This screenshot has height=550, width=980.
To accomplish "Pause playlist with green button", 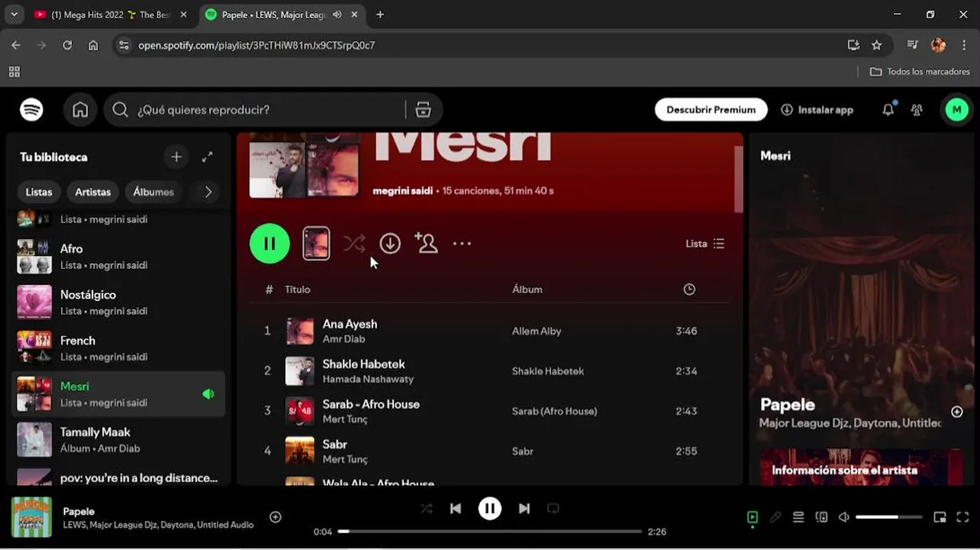I will point(269,244).
